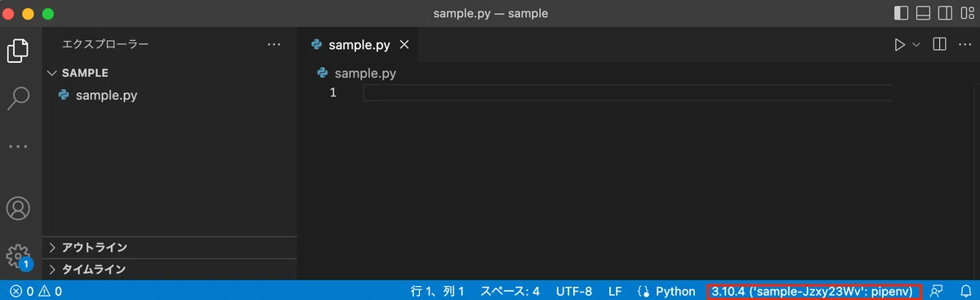Open the Accounts menu icon

(18, 208)
